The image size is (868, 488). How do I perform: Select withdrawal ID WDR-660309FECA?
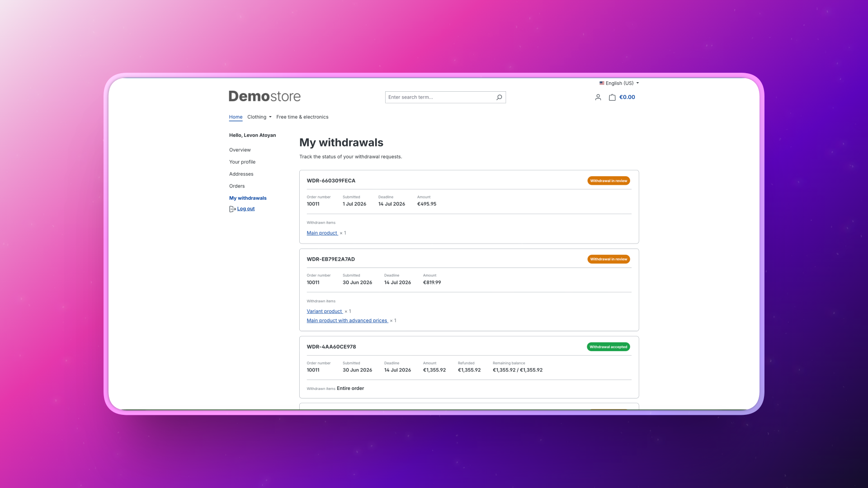(x=331, y=181)
